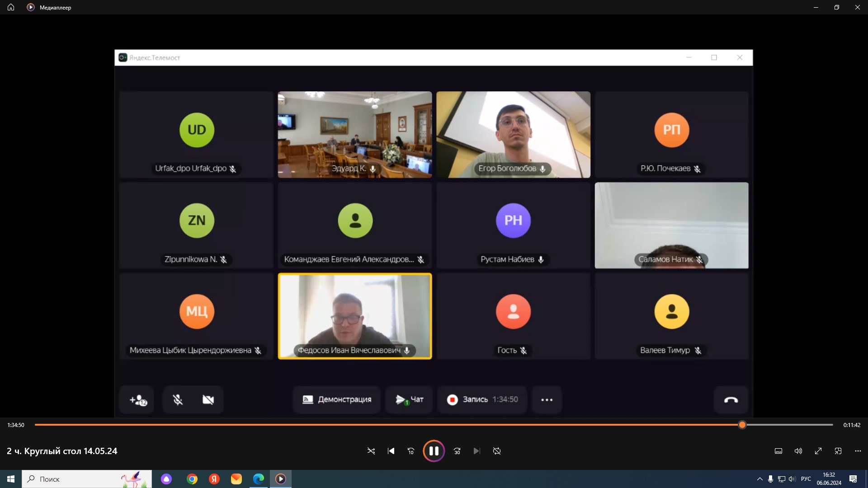Open volume control in player
868x488 pixels.
(798, 451)
